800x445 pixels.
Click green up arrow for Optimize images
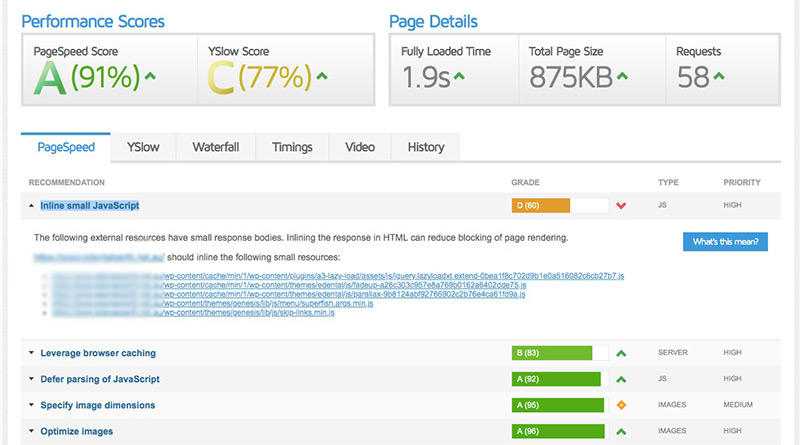pyautogui.click(x=621, y=432)
